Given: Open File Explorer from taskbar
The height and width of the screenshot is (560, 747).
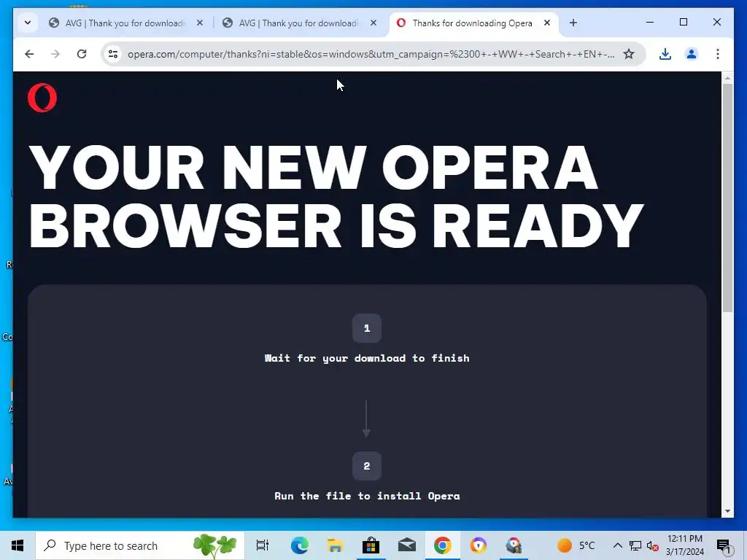Looking at the screenshot, I should tap(335, 545).
